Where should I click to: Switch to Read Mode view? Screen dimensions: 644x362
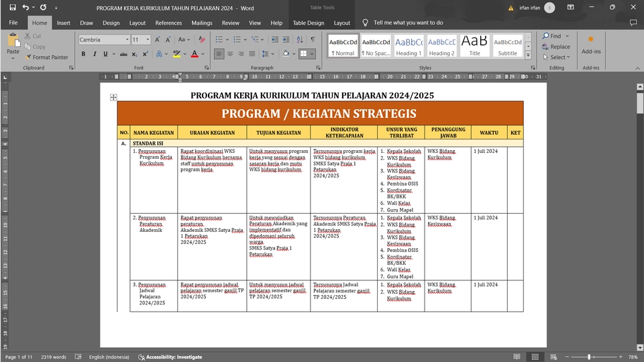coord(517,357)
